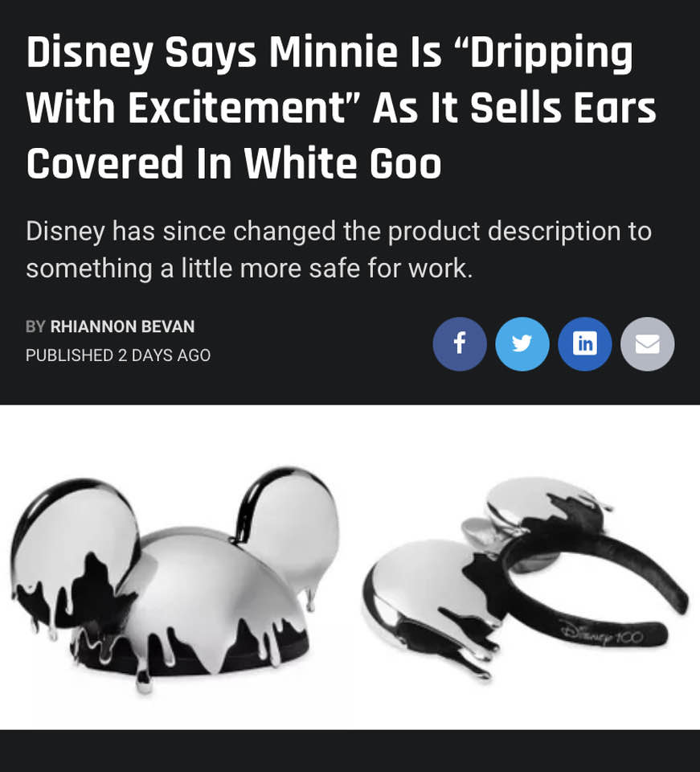
Task: Click the silver bow on the headband
Action: coord(485,531)
